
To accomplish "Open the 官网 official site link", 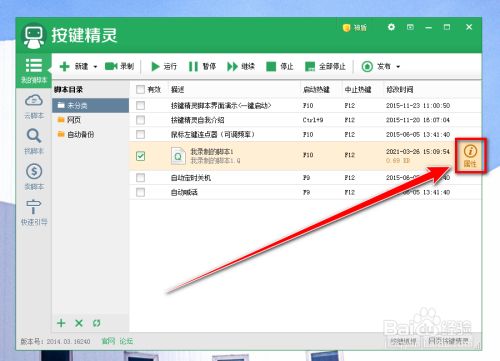I will click(x=108, y=341).
